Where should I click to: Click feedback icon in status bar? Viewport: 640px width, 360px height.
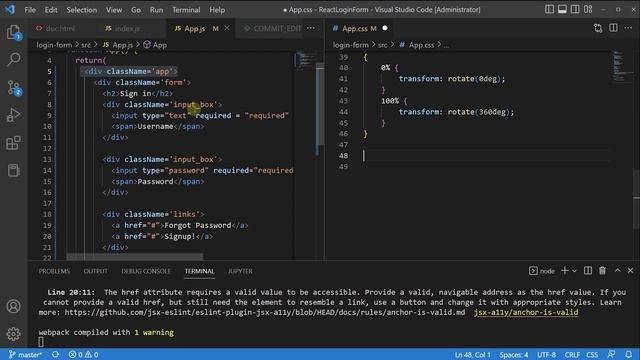click(611, 355)
